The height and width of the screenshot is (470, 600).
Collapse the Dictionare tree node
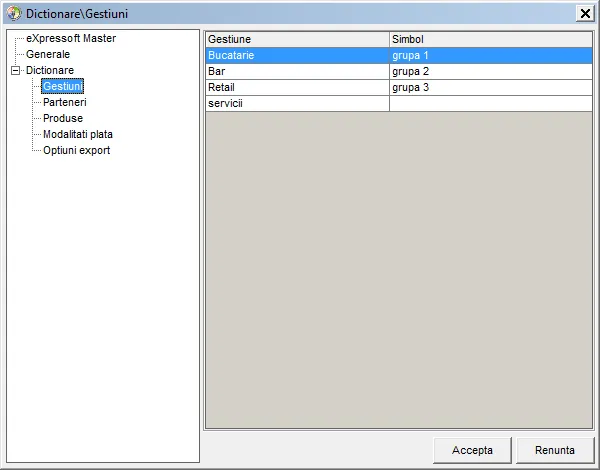click(x=15, y=70)
